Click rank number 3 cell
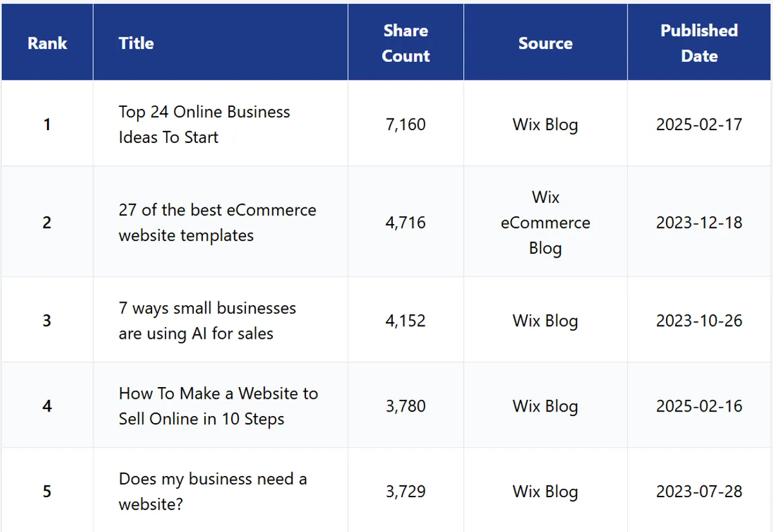This screenshot has width=773, height=532. 47,321
